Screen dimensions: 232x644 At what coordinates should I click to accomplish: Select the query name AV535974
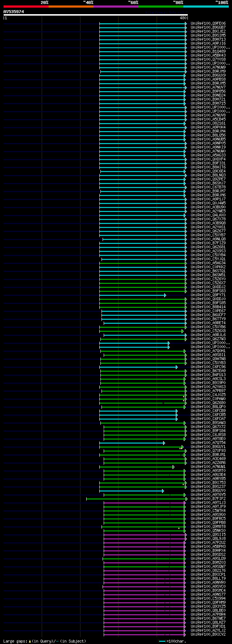point(13,12)
